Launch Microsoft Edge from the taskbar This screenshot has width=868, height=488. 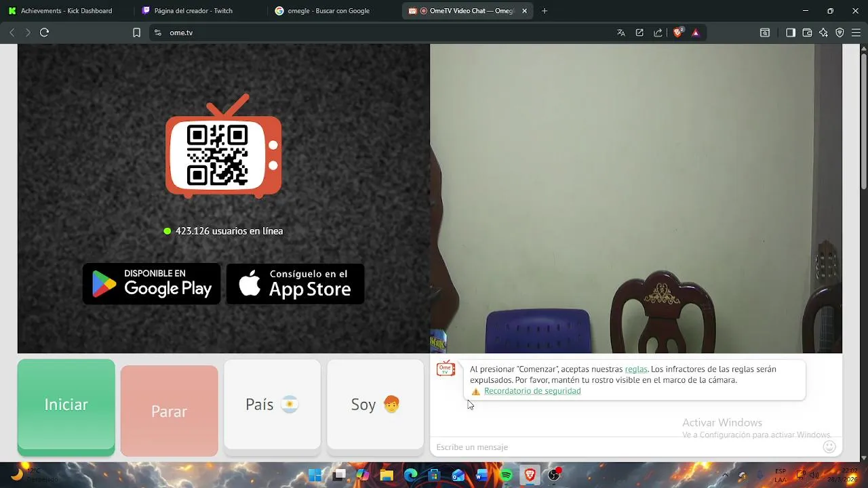coord(411,475)
